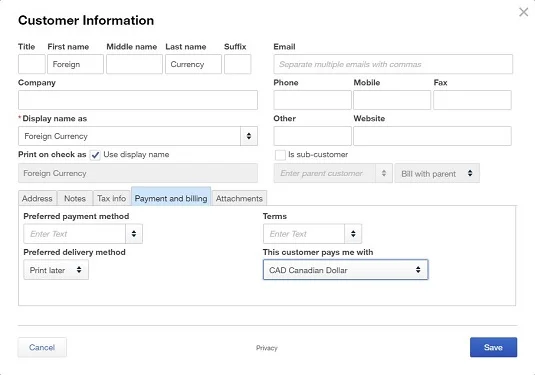
Task: Click the Suffix input field
Action: point(237,64)
